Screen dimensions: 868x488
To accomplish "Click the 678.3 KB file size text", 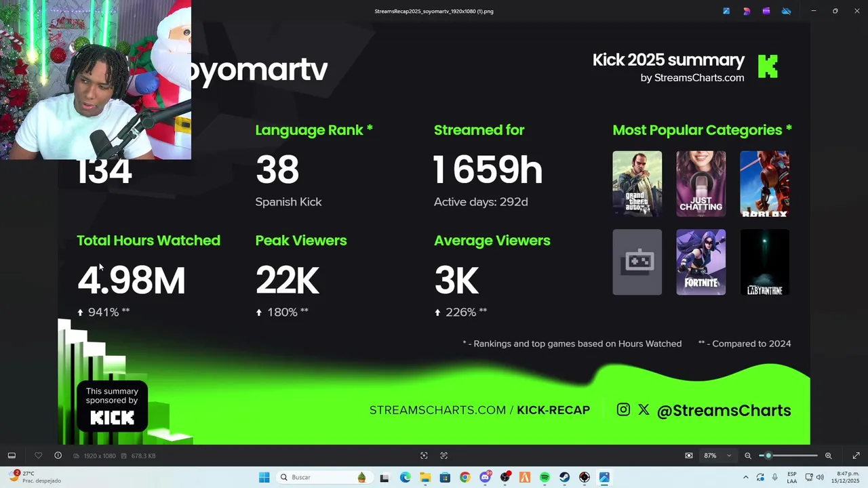I will [143, 456].
